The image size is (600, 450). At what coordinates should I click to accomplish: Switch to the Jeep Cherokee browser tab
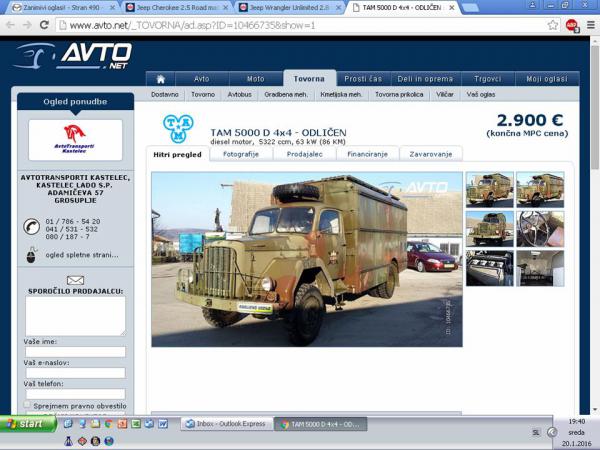tap(176, 7)
